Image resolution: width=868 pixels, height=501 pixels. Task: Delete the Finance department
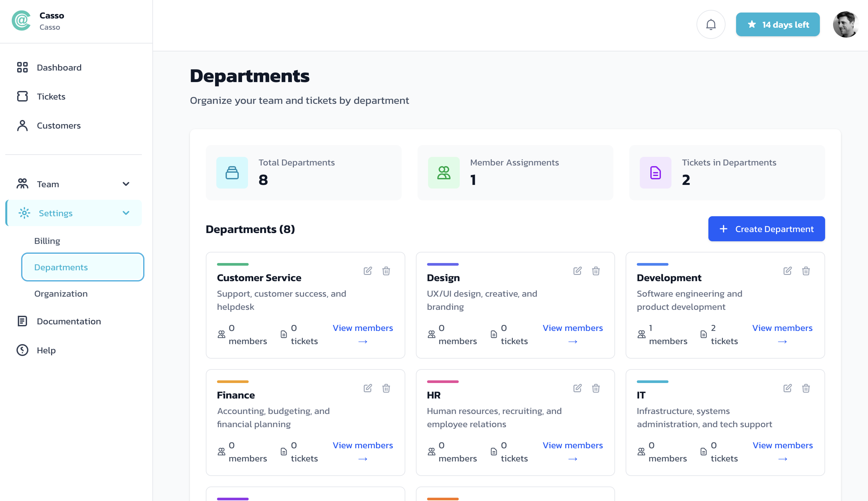click(x=386, y=388)
